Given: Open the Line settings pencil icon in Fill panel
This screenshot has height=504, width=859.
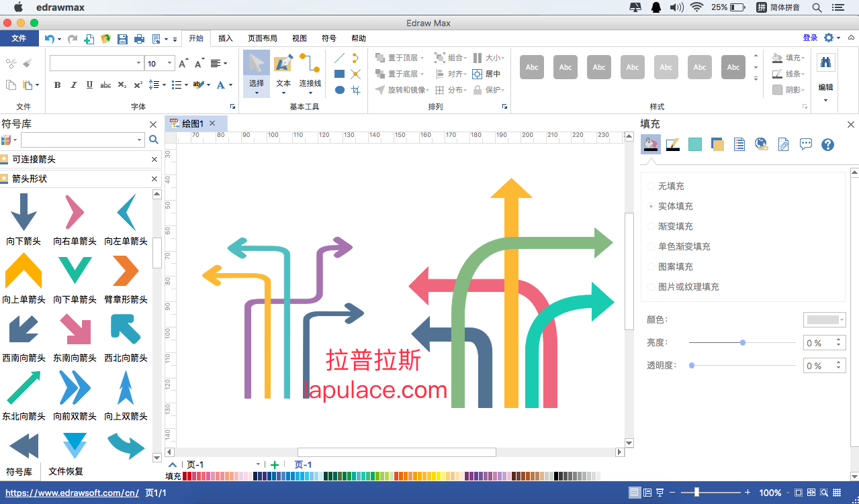Looking at the screenshot, I should [673, 144].
